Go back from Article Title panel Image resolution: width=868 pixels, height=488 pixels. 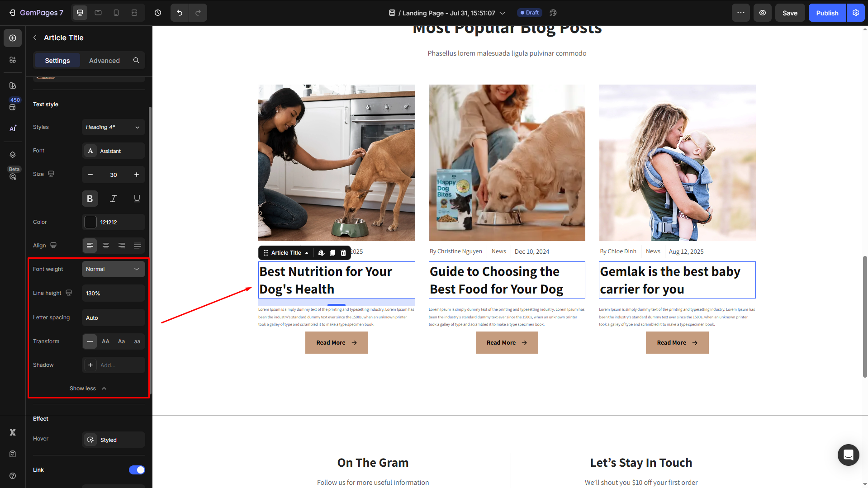35,38
